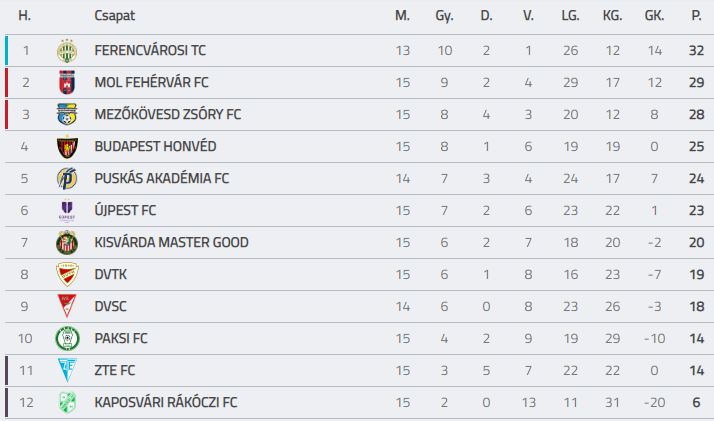Click the ZTE FC blue pennant logo
This screenshot has height=421, width=714.
pos(67,370)
